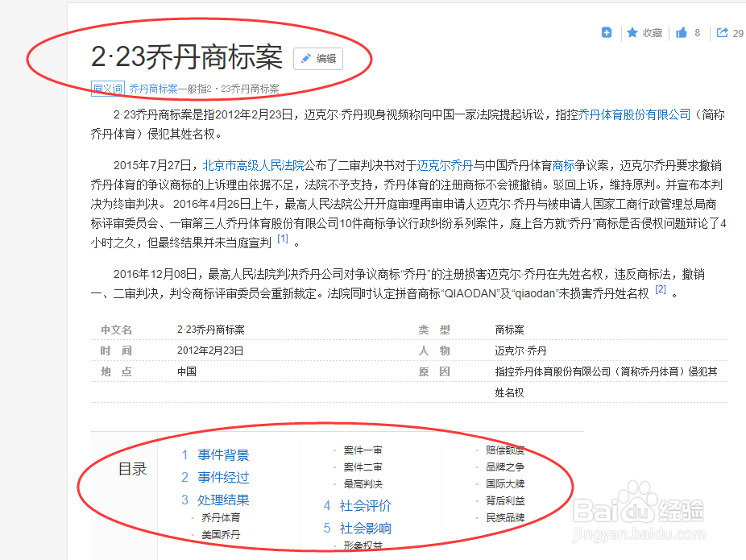Click reference footnote [1]
The height and width of the screenshot is (560, 746).
283,239
